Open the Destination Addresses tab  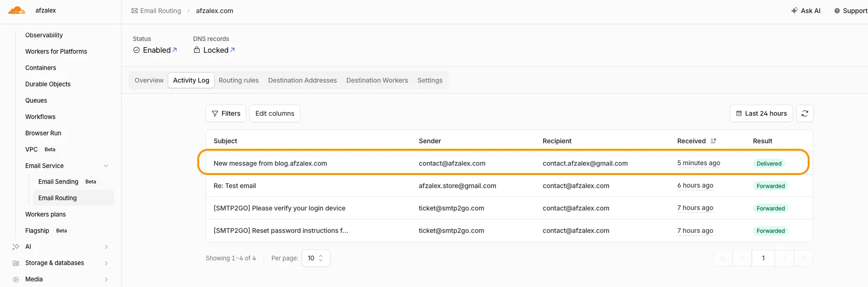302,80
